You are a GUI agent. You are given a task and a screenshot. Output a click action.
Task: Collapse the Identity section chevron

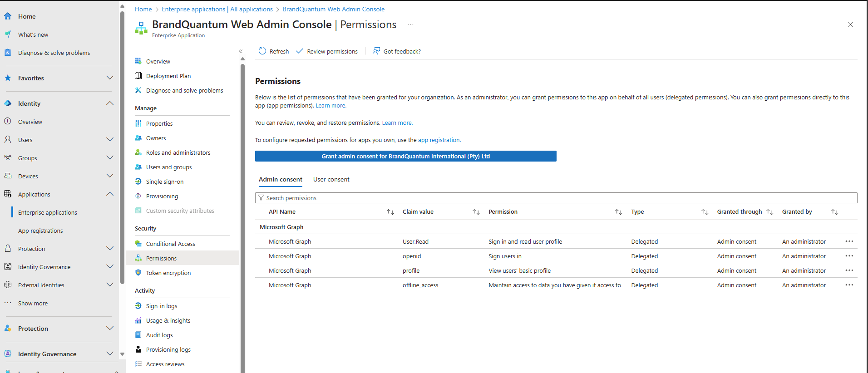pyautogui.click(x=110, y=103)
